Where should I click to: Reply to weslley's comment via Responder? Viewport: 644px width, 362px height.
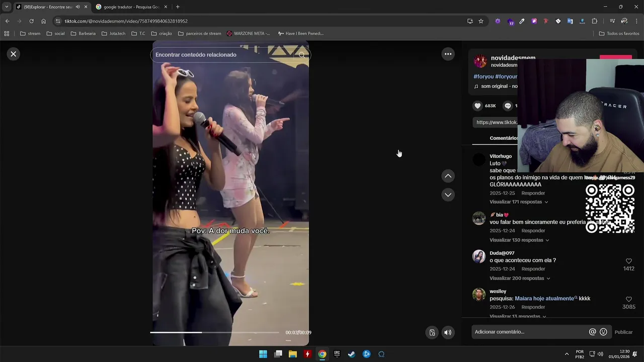click(x=533, y=307)
